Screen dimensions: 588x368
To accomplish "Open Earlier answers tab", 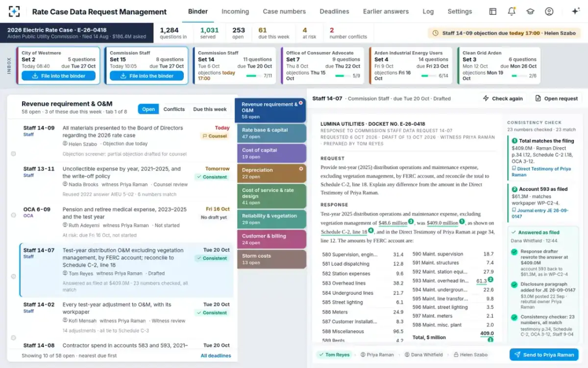I will click(386, 11).
